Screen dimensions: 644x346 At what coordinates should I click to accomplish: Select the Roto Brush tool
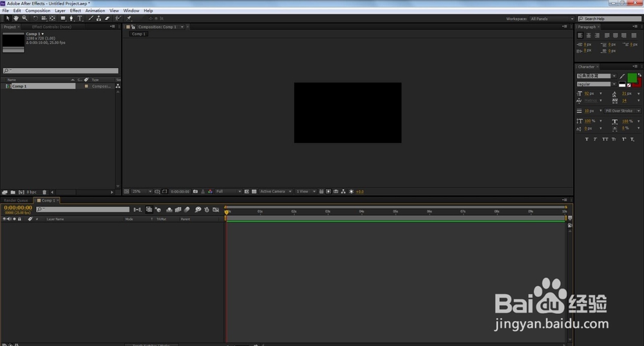point(118,18)
